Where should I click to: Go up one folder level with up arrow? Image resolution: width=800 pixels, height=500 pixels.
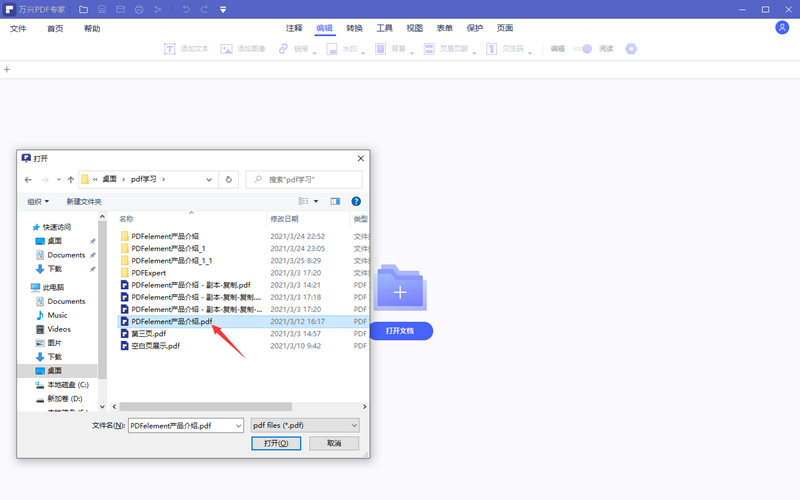coord(71,180)
